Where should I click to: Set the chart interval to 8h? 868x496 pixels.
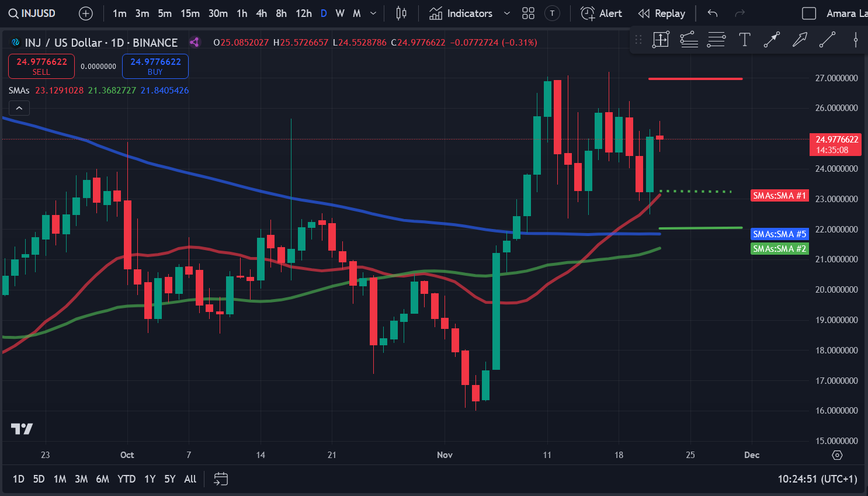281,13
